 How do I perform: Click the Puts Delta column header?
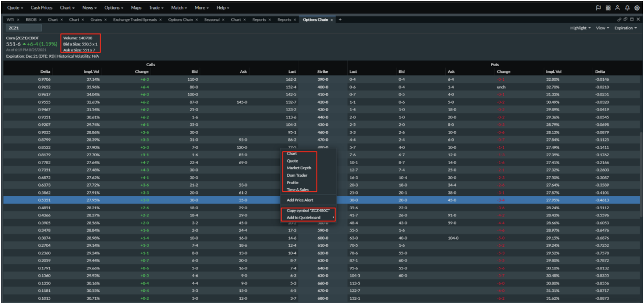[600, 71]
